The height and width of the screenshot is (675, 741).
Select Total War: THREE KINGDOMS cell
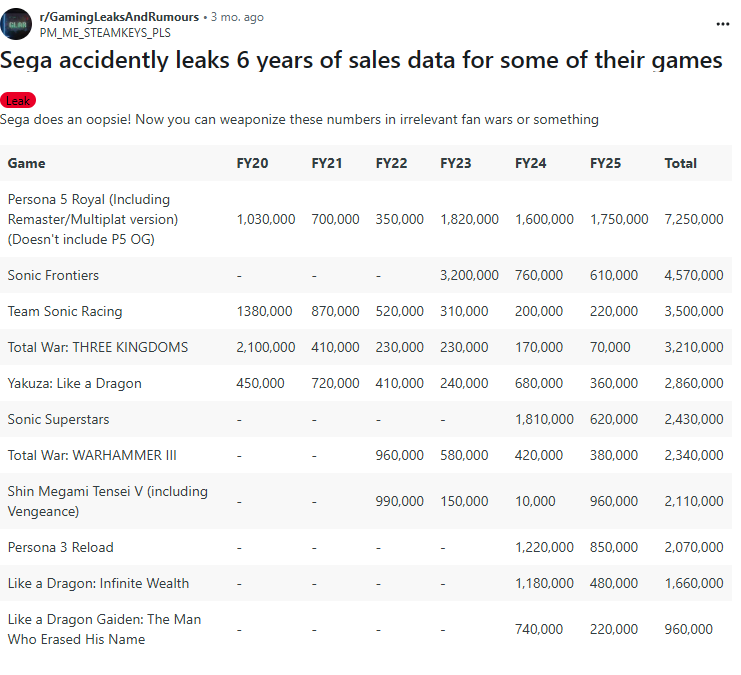tap(97, 347)
